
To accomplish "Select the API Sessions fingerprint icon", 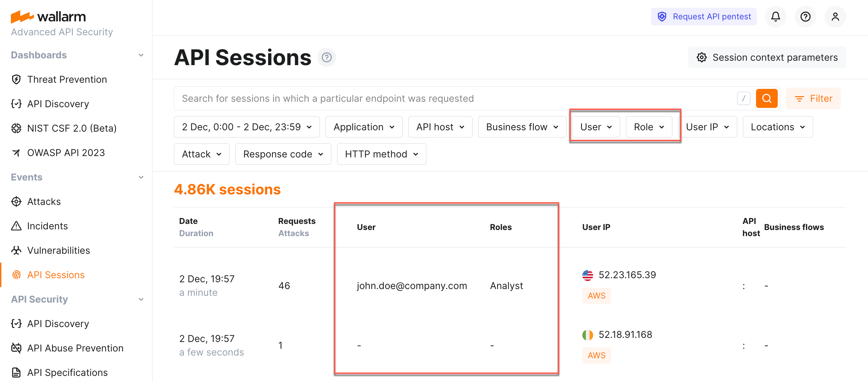I will click(x=16, y=275).
